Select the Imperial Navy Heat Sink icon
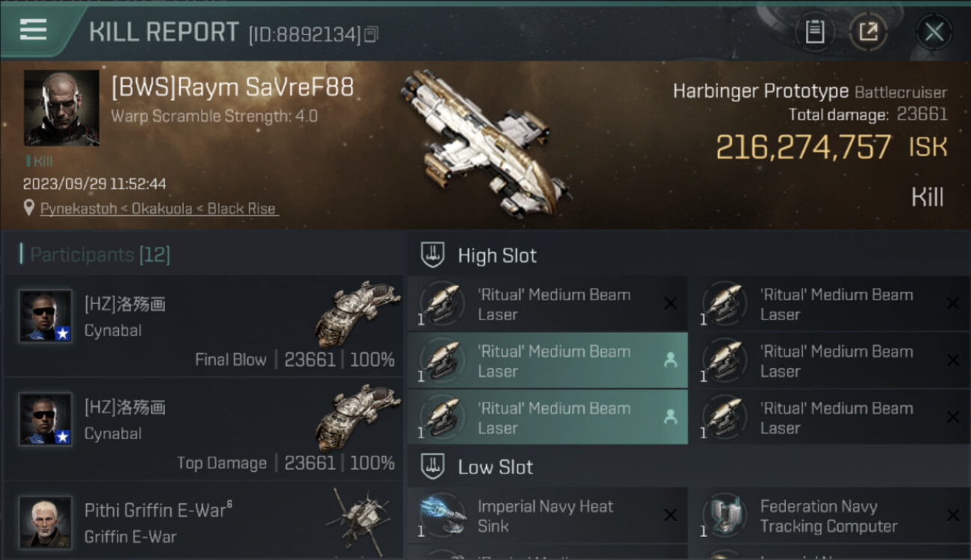This screenshot has height=560, width=971. 442,515
